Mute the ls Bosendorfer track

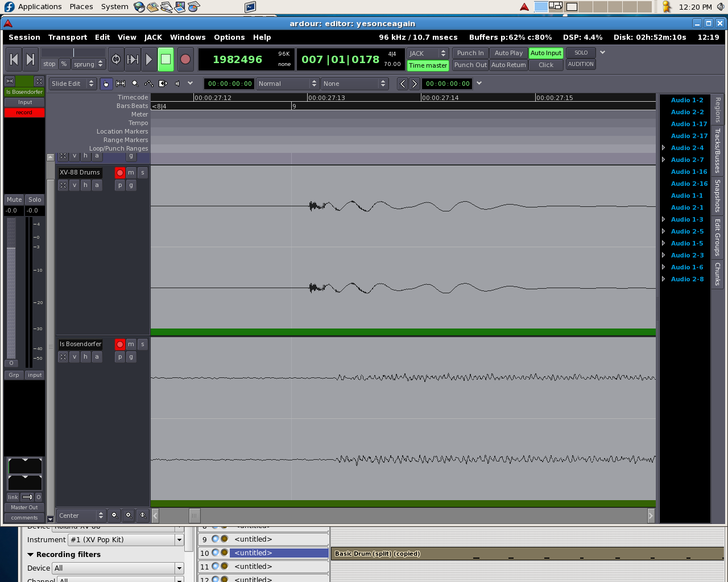click(x=131, y=344)
